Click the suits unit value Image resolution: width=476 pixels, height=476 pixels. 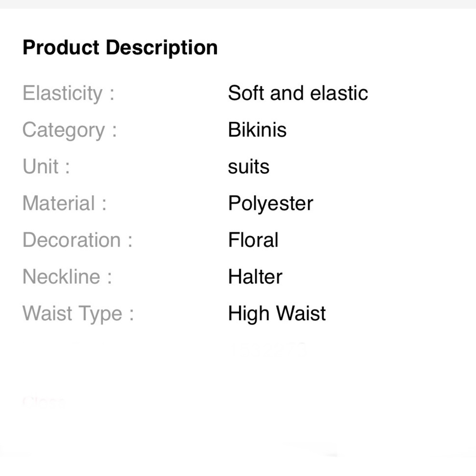coord(248,167)
